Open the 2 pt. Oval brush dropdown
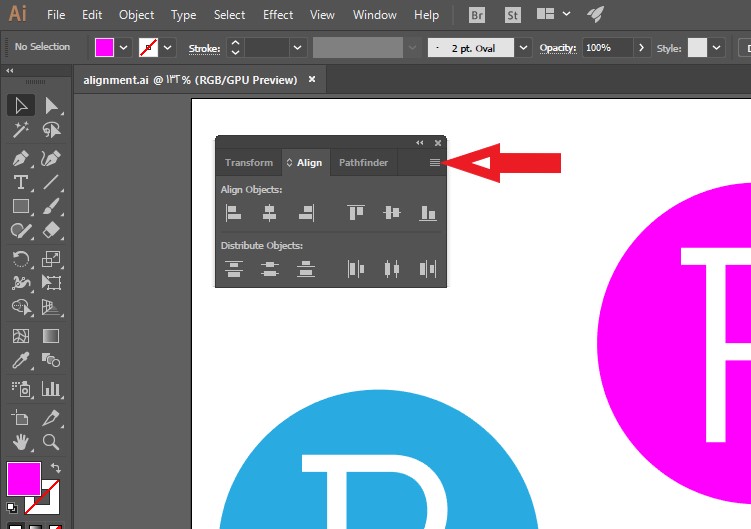 click(x=523, y=48)
